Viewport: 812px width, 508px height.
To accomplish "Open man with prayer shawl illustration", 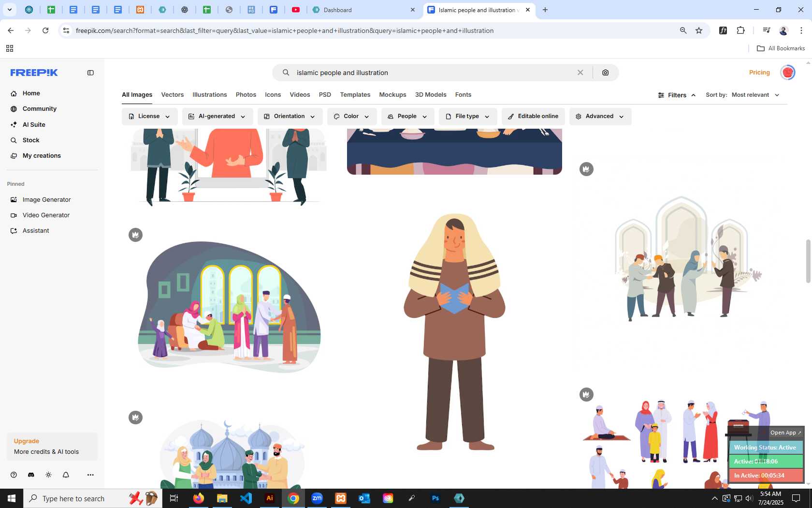I will click(454, 332).
